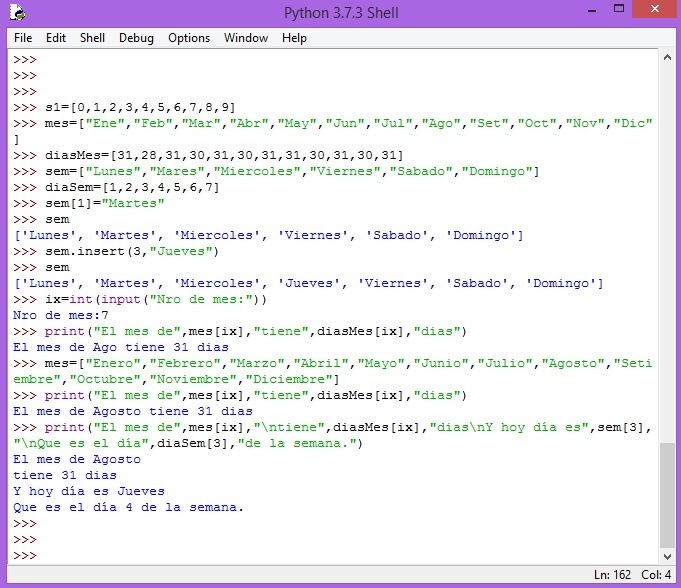Open the Window menu
The width and height of the screenshot is (681, 588).
(246, 38)
